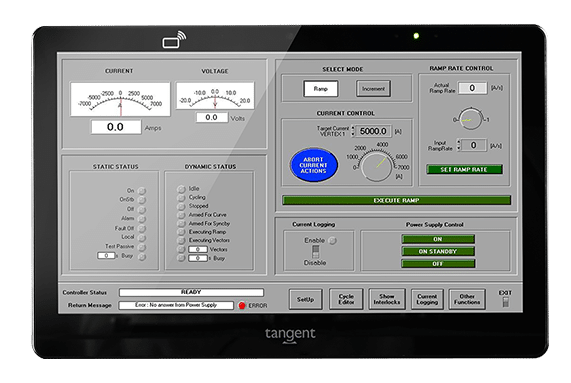Click the voltage analog gauge
Image resolution: width=571 pixels, height=383 pixels.
pos(215,96)
